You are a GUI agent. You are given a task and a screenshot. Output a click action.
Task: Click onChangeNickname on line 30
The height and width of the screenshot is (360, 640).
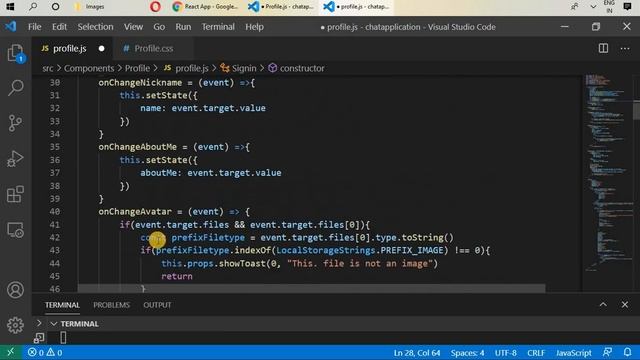coord(140,82)
